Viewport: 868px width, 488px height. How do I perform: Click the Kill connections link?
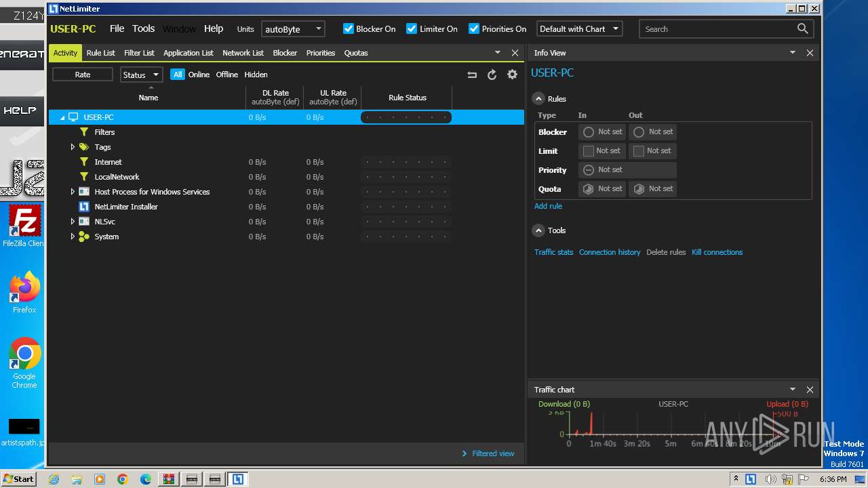click(x=717, y=252)
